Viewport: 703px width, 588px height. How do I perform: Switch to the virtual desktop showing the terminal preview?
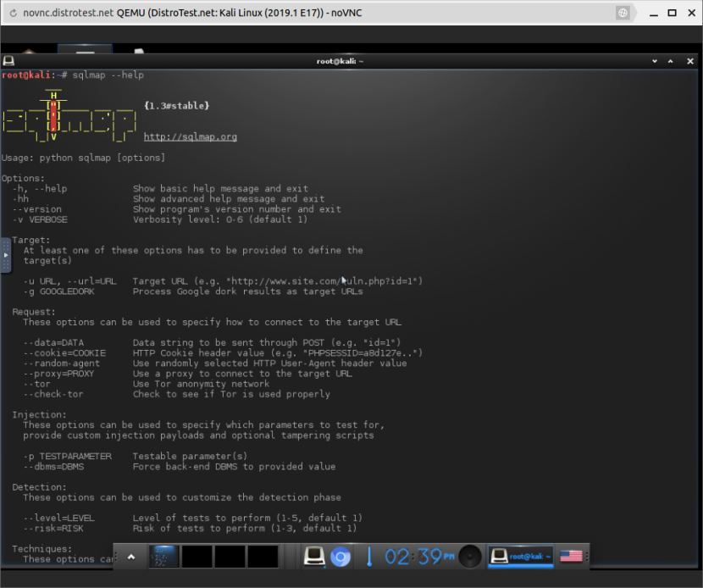click(x=163, y=557)
